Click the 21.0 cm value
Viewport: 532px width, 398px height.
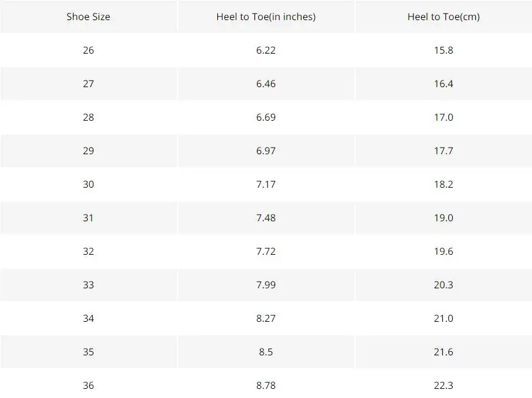pyautogui.click(x=444, y=319)
